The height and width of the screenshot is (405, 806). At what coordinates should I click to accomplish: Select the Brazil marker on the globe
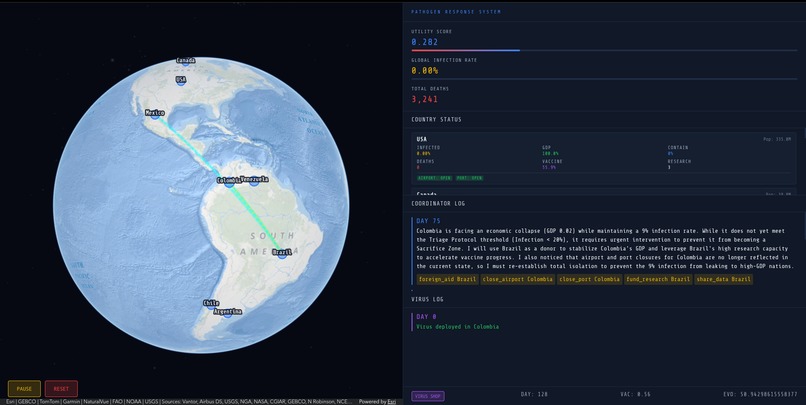tap(282, 252)
